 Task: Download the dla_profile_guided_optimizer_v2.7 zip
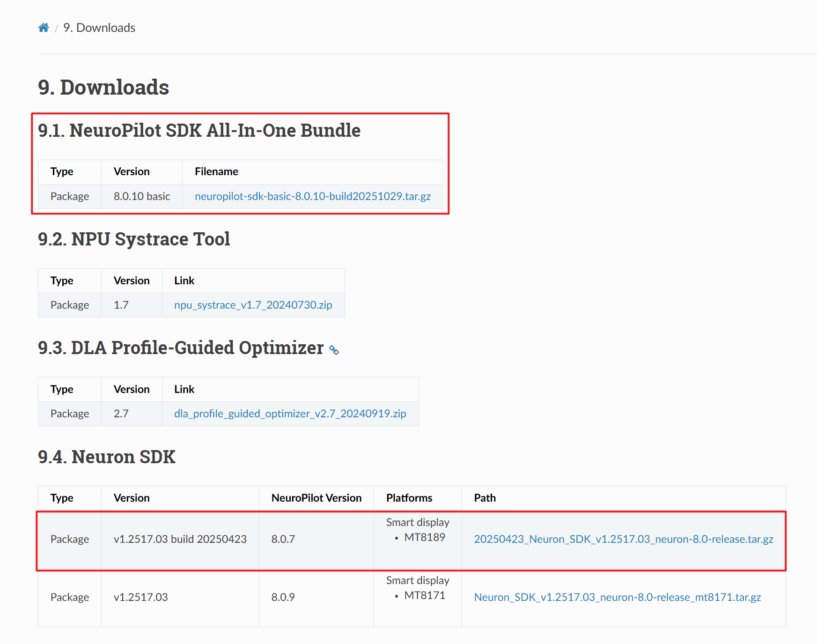(x=290, y=414)
